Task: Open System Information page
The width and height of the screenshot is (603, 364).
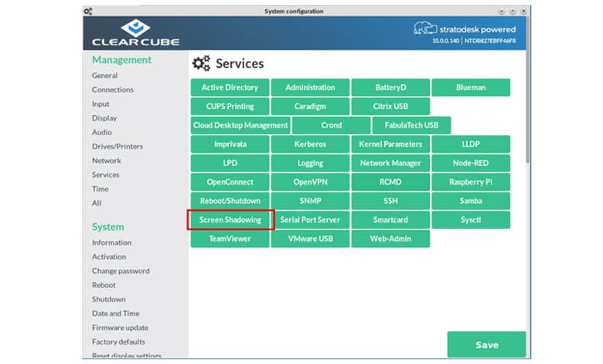Action: coord(111,243)
